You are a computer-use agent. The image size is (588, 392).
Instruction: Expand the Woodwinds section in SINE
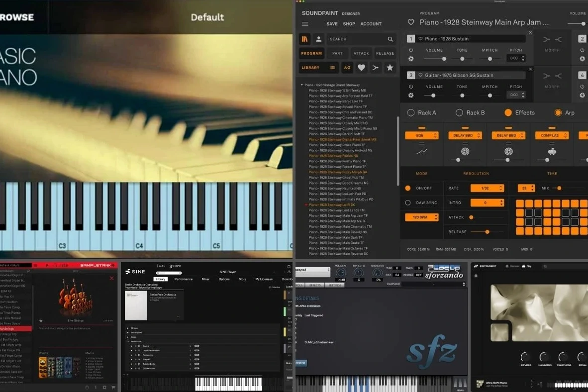point(128,332)
